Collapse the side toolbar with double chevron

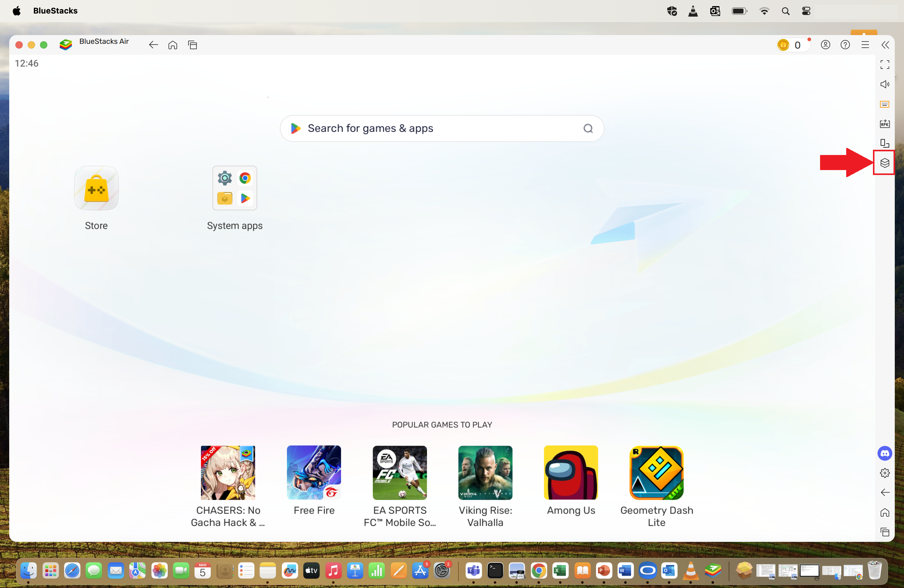(x=885, y=45)
